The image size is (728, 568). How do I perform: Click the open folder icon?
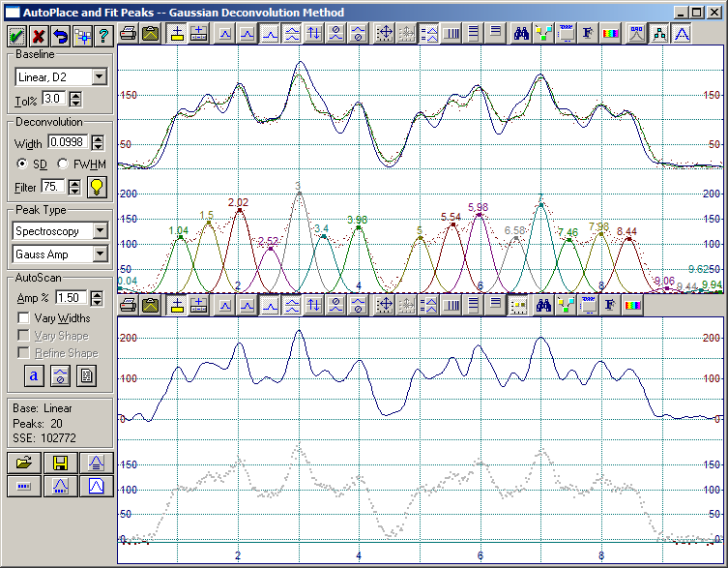tap(24, 463)
